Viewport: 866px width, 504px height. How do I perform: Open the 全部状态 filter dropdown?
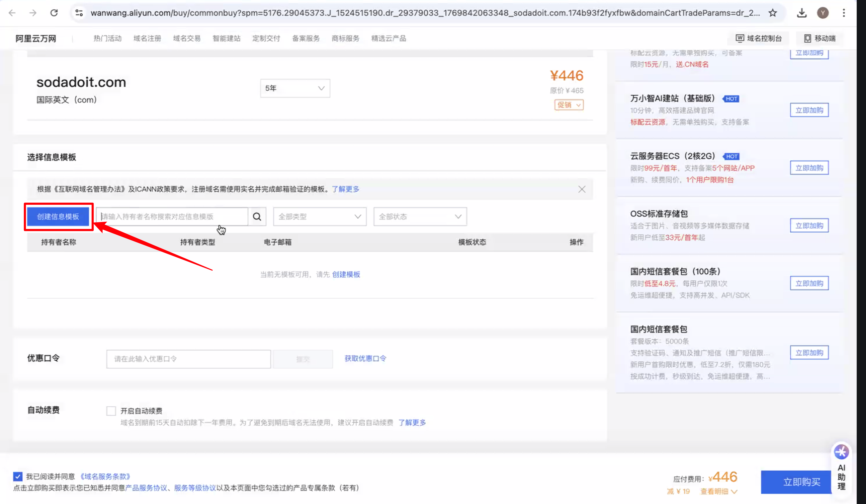420,216
